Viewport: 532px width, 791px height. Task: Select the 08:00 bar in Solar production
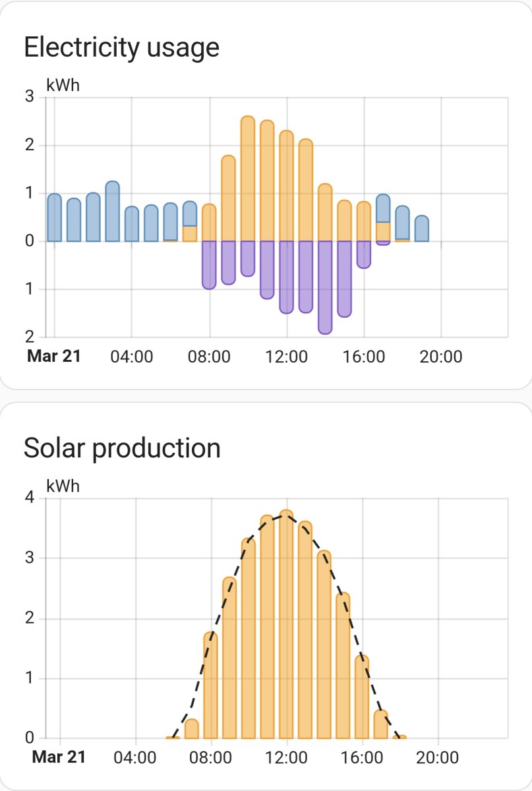point(211,686)
